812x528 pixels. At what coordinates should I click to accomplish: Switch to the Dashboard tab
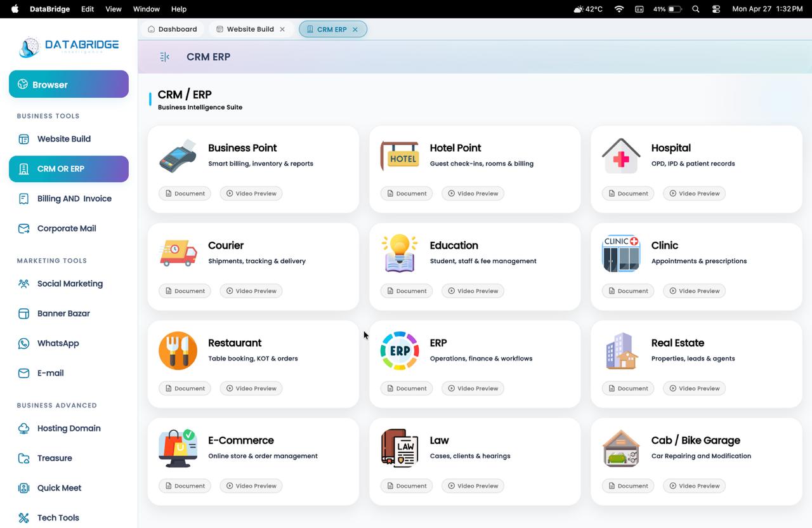tap(172, 29)
